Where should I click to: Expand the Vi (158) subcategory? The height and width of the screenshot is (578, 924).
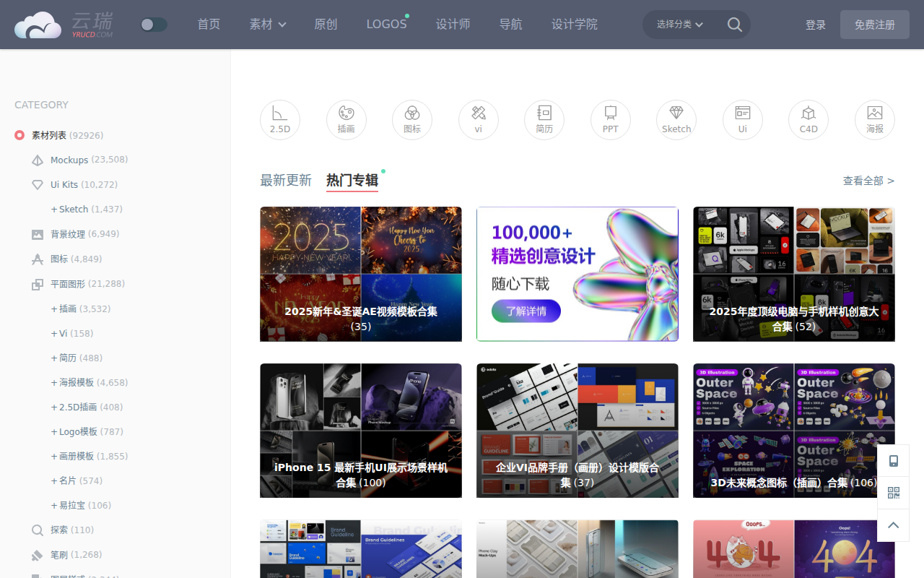pyautogui.click(x=72, y=334)
